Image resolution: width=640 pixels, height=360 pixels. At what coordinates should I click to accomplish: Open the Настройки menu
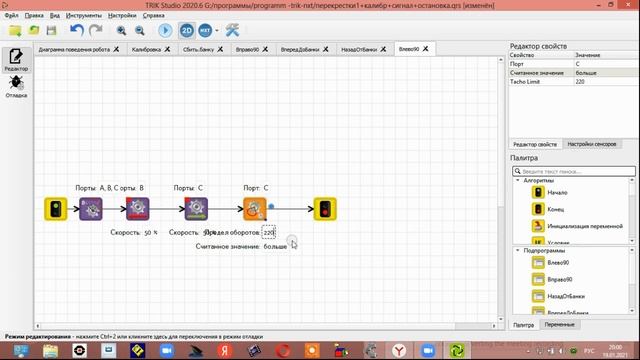click(122, 15)
